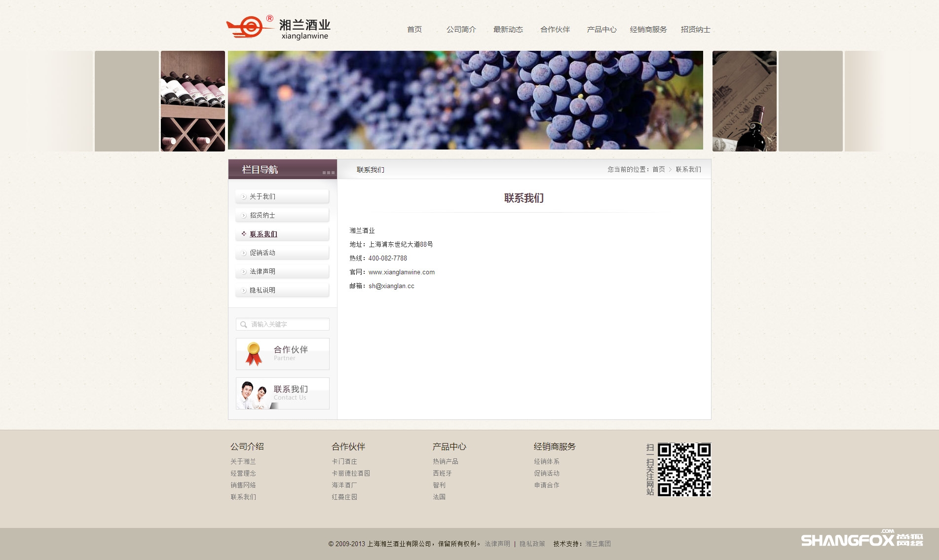The width and height of the screenshot is (939, 560).
Task: Click the QR code image
Action: [x=684, y=469]
